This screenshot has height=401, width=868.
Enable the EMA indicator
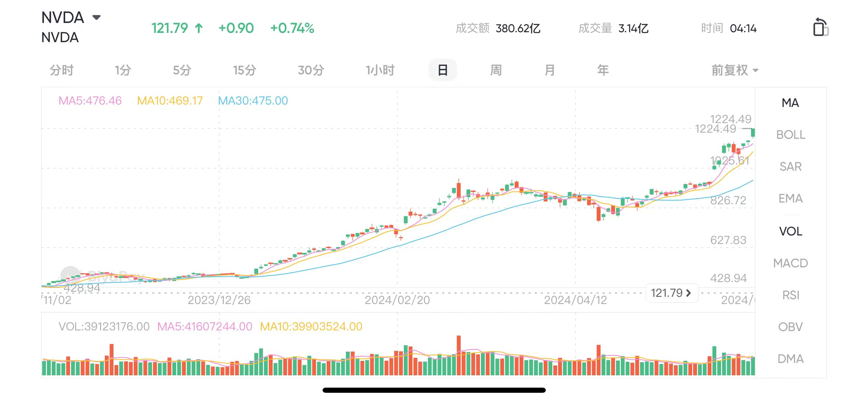click(x=791, y=198)
